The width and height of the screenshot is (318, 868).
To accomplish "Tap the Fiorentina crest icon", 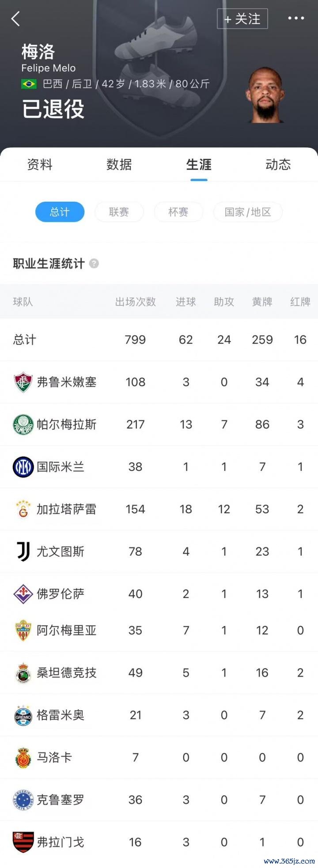I will coord(23,594).
